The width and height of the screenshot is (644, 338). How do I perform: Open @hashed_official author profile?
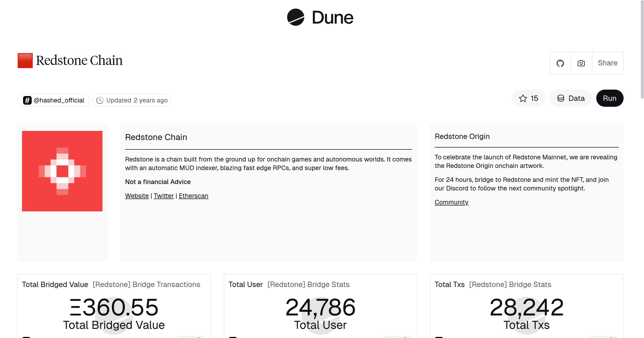[x=59, y=100]
